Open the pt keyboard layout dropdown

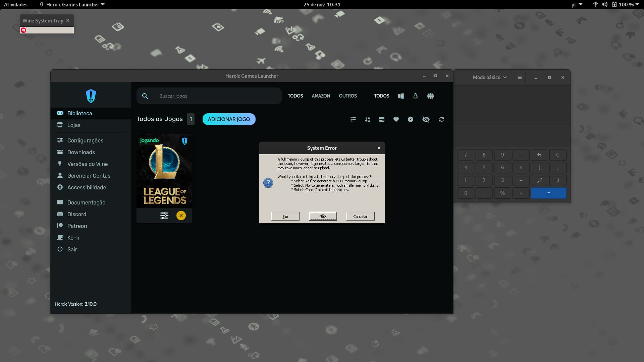pyautogui.click(x=577, y=5)
